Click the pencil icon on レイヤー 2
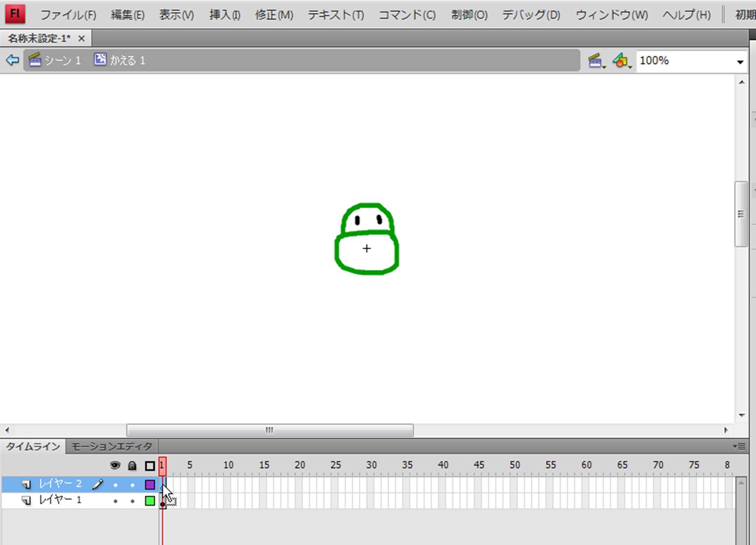756x545 pixels. coord(97,484)
